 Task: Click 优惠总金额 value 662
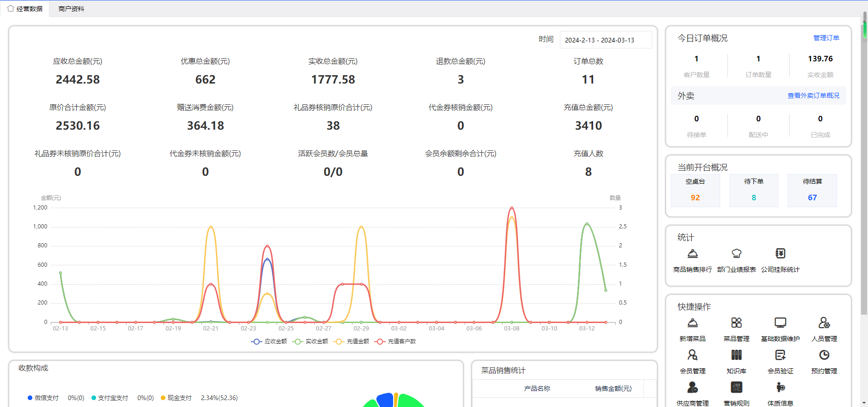[205, 79]
